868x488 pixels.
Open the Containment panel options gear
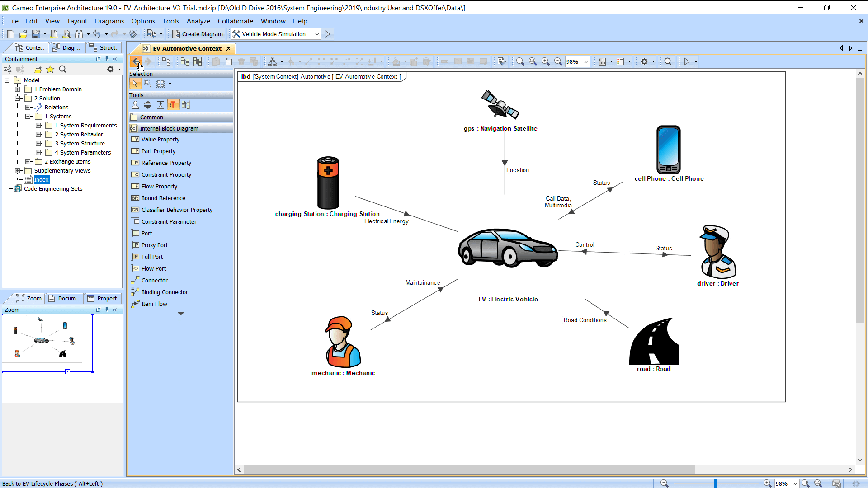pos(110,69)
